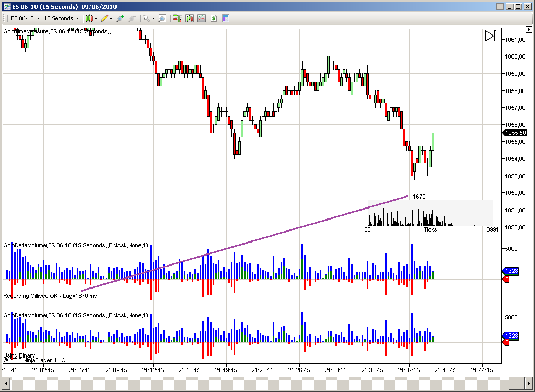Click the blue 1328 delta volume marker in upper panel
The height and width of the screenshot is (392, 535).
510,271
